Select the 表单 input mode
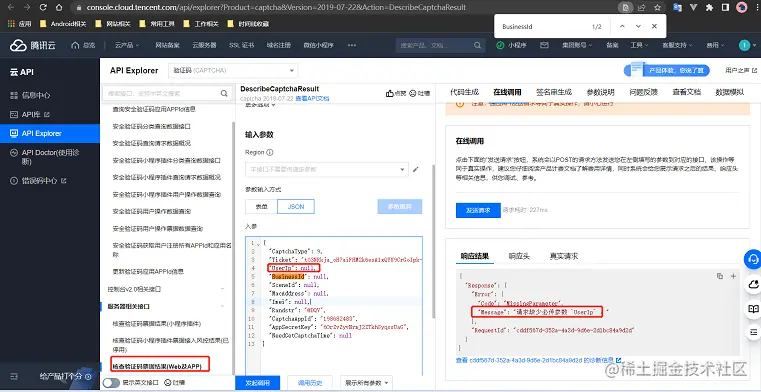 click(x=261, y=206)
